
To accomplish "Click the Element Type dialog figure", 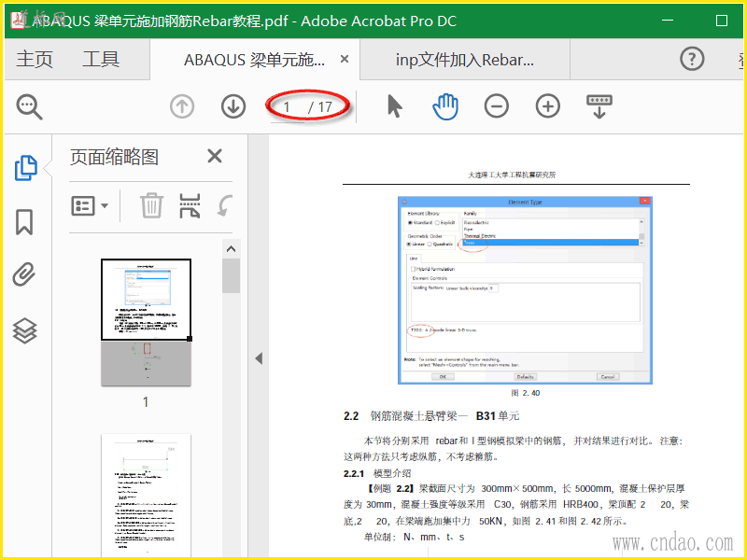I will (525, 290).
